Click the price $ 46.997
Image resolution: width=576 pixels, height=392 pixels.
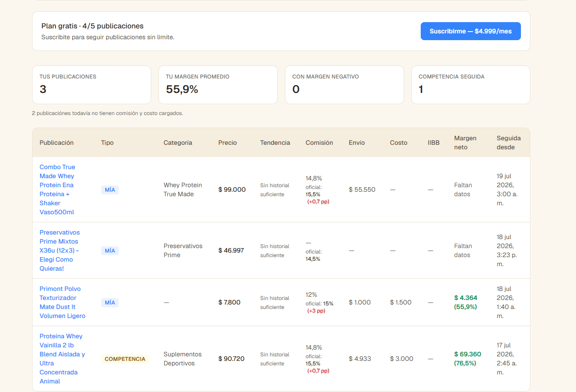tap(231, 250)
